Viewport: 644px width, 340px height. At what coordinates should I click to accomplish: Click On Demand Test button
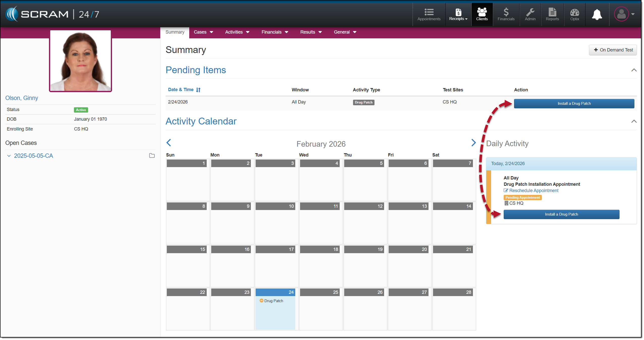[613, 50]
